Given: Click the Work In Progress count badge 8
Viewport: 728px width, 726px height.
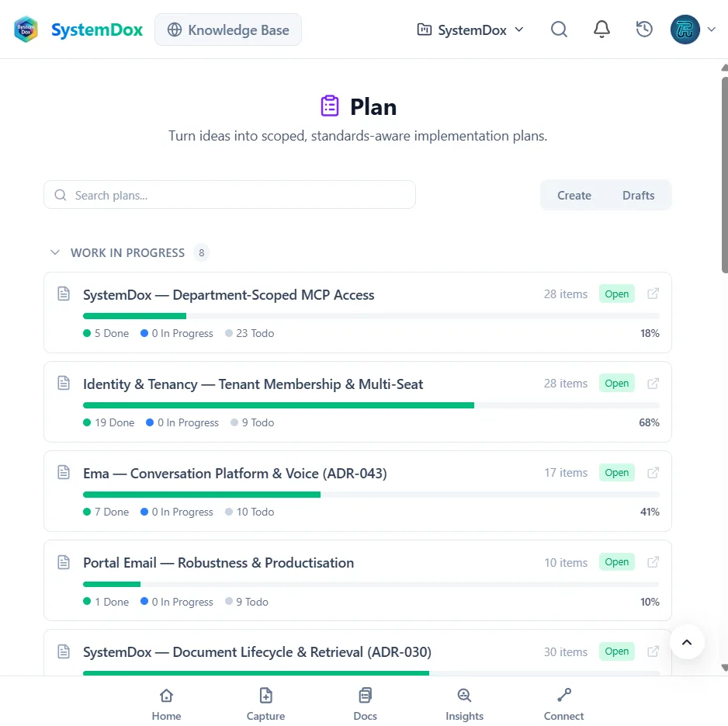Looking at the screenshot, I should [x=202, y=252].
